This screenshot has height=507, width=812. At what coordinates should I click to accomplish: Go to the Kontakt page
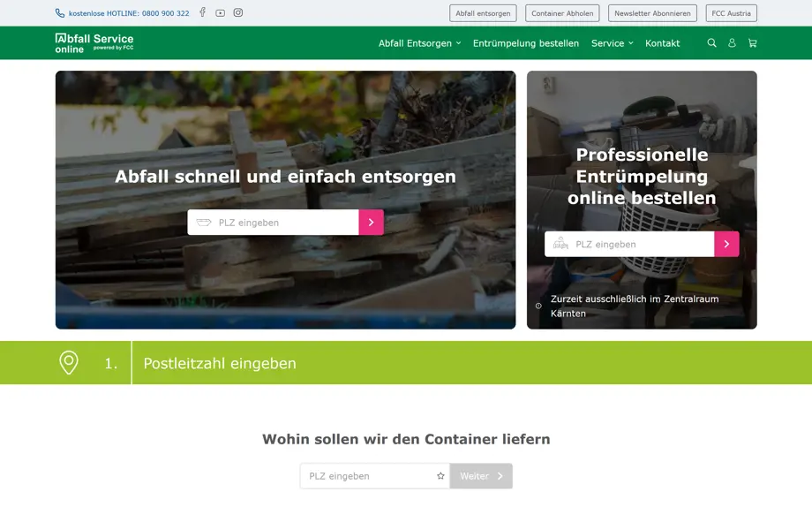tap(662, 43)
